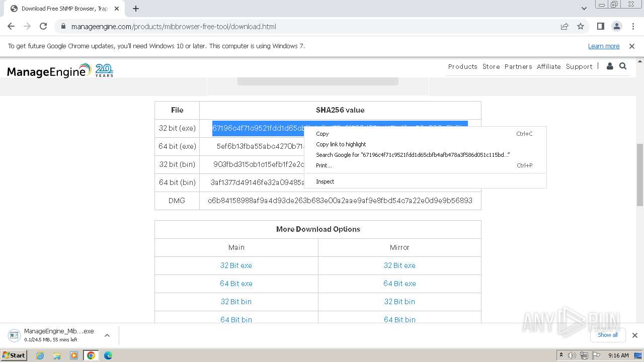
Task: Open the downloading ManageEngine exe item
Action: point(53,335)
